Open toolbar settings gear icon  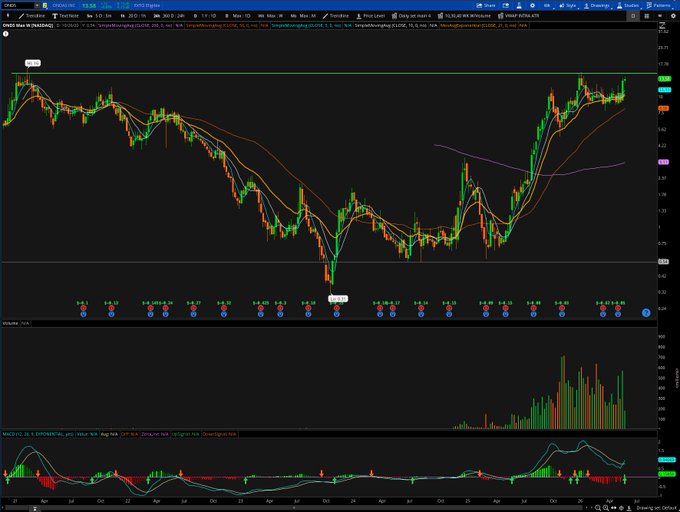coord(673,16)
